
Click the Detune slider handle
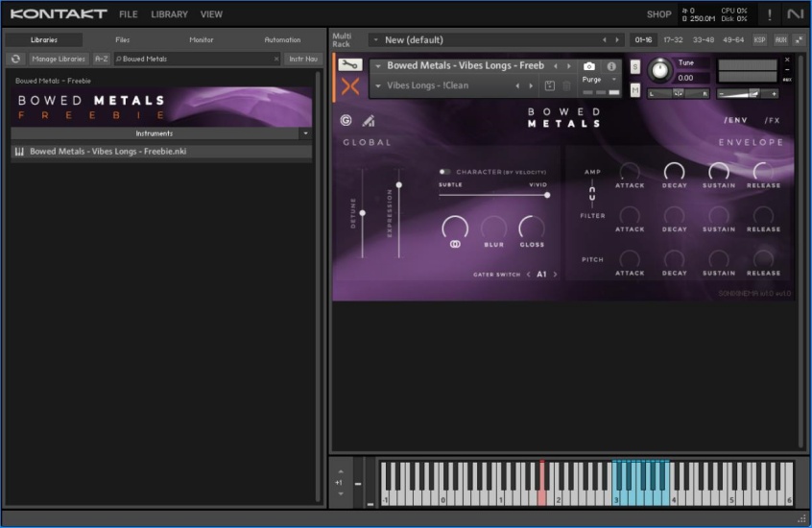point(362,213)
